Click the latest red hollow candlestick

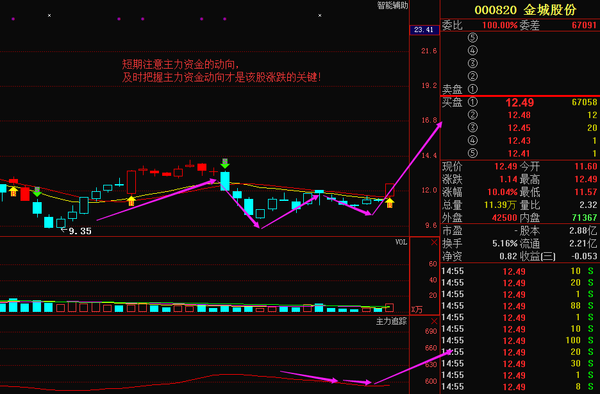click(390, 190)
